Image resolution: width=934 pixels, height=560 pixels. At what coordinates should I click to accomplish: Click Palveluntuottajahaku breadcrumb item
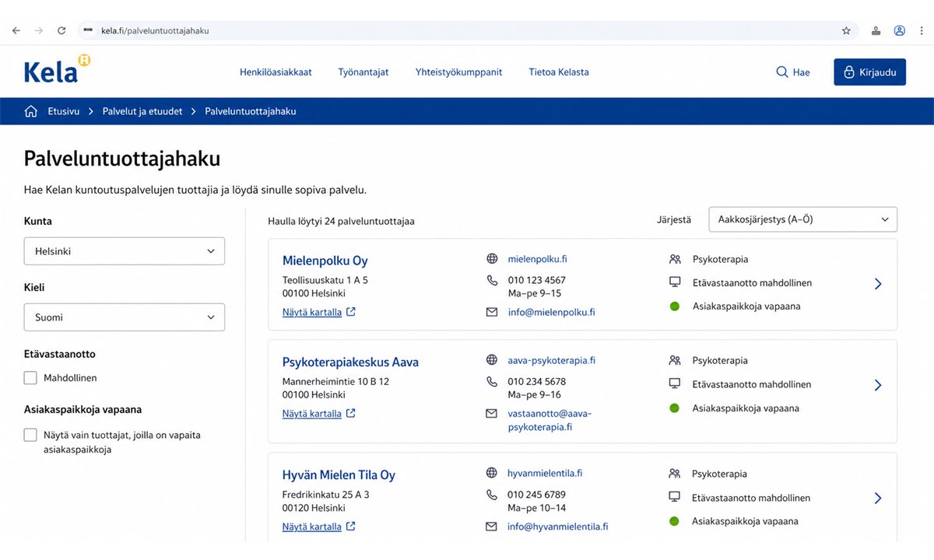[x=251, y=111]
